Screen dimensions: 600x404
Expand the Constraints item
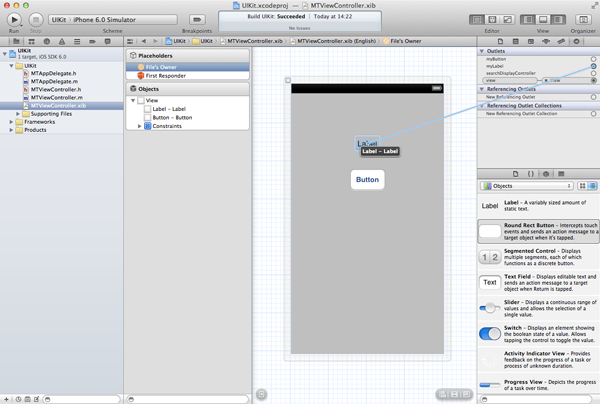tap(140, 126)
